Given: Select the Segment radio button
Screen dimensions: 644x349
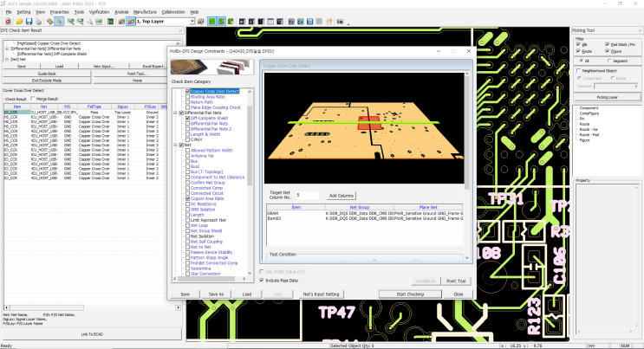Looking at the screenshot, I should coord(609,61).
